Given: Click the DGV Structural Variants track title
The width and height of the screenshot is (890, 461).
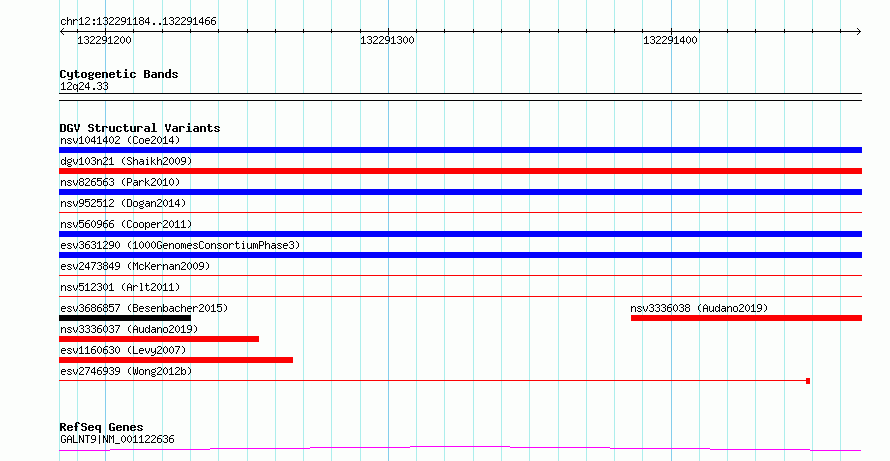Looking at the screenshot, I should click(140, 128).
